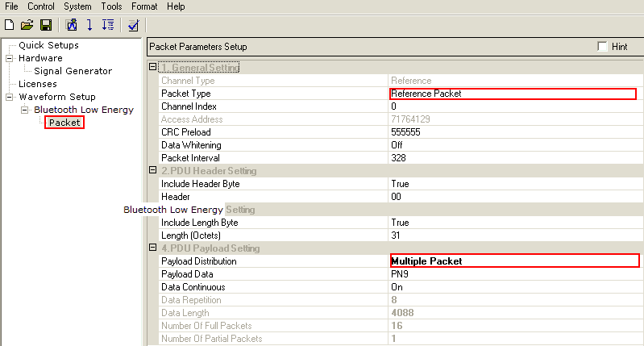Click the Channel Index value field
The height and width of the screenshot is (346, 644).
516,106
